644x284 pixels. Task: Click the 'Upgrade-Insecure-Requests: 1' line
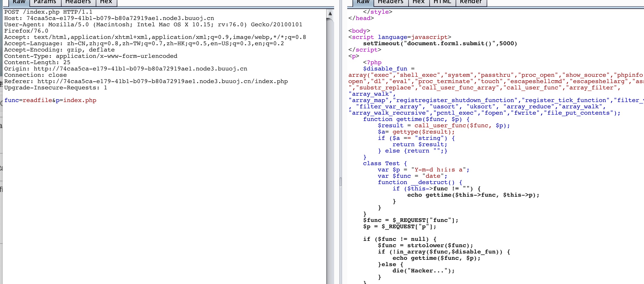pyautogui.click(x=56, y=88)
